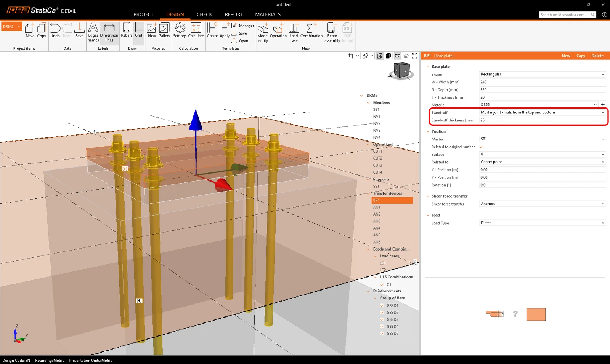Take a New picture
The image size is (610, 364).
click(152, 30)
